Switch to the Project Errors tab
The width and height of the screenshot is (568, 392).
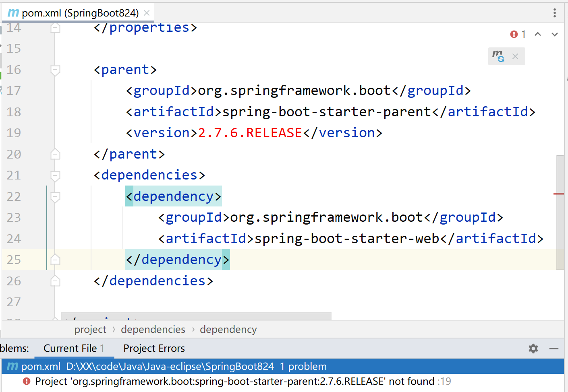tap(154, 348)
